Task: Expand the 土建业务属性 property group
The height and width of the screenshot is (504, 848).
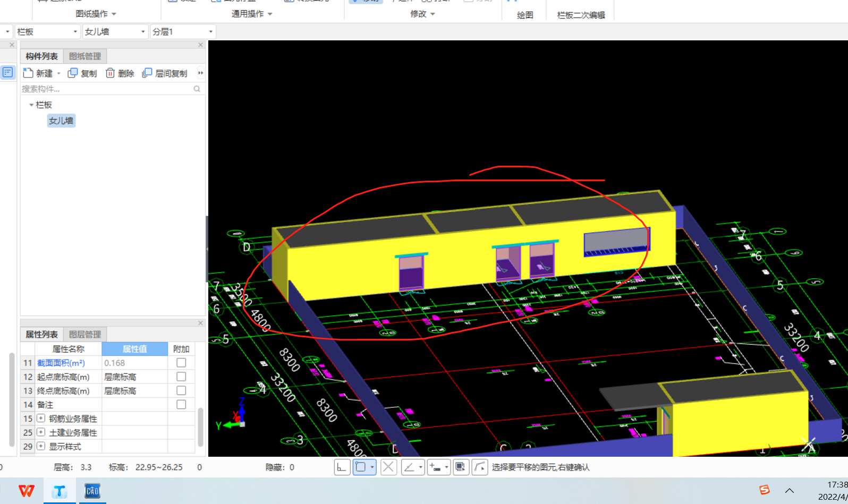Action: coord(41,432)
